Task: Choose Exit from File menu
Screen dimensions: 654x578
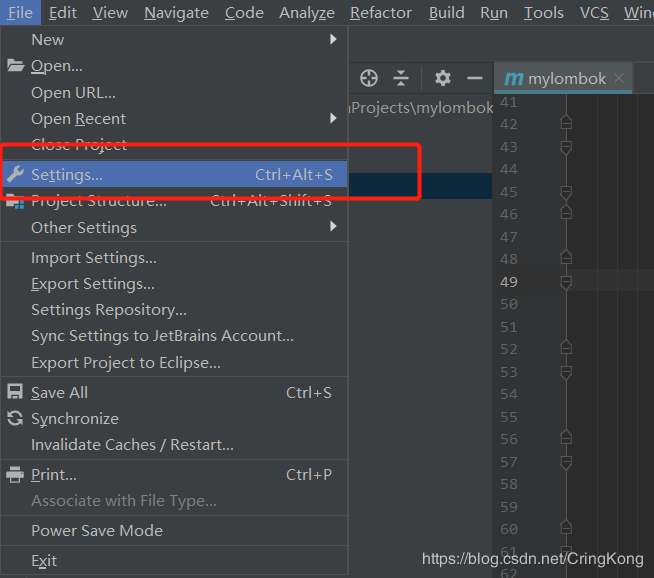Action: coord(174,560)
